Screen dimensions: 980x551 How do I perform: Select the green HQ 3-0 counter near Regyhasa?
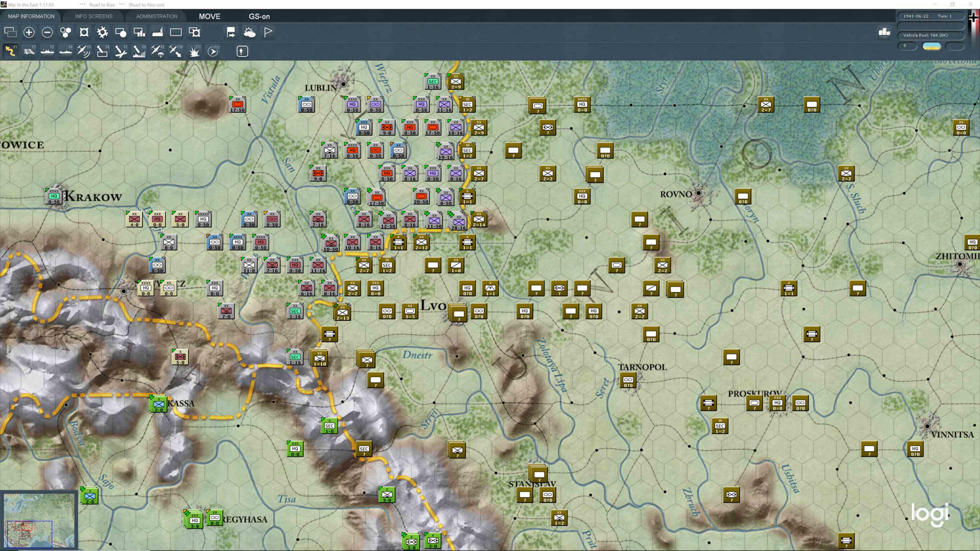(x=194, y=520)
